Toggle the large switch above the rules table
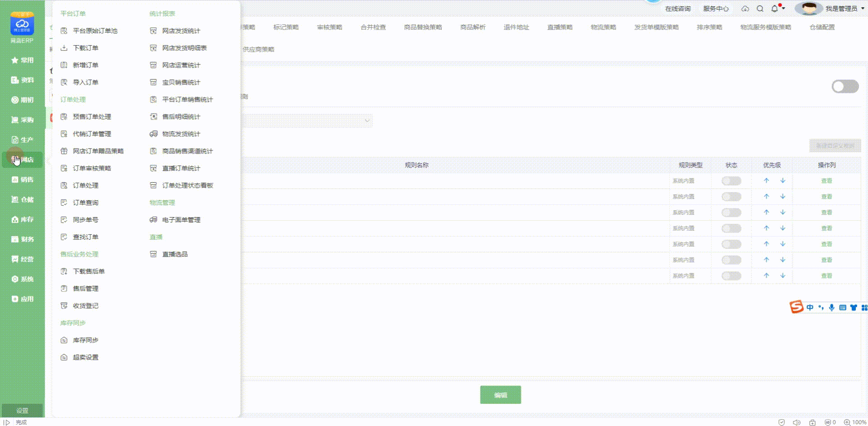Screen dimensions: 868x426 coord(845,86)
